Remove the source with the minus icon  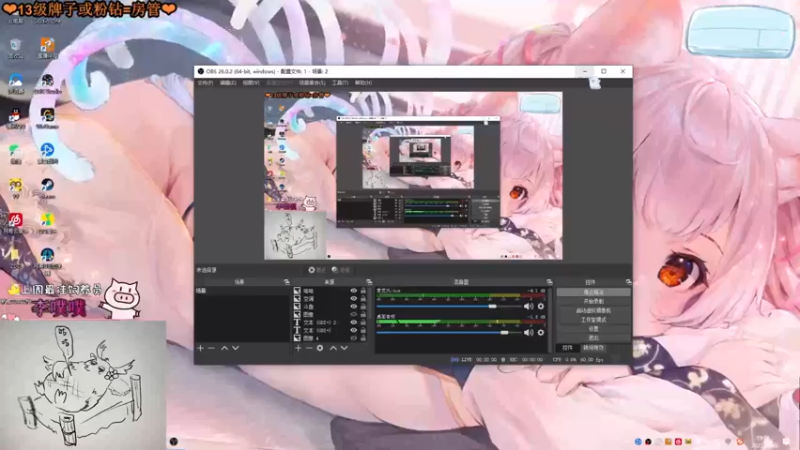pos(309,348)
